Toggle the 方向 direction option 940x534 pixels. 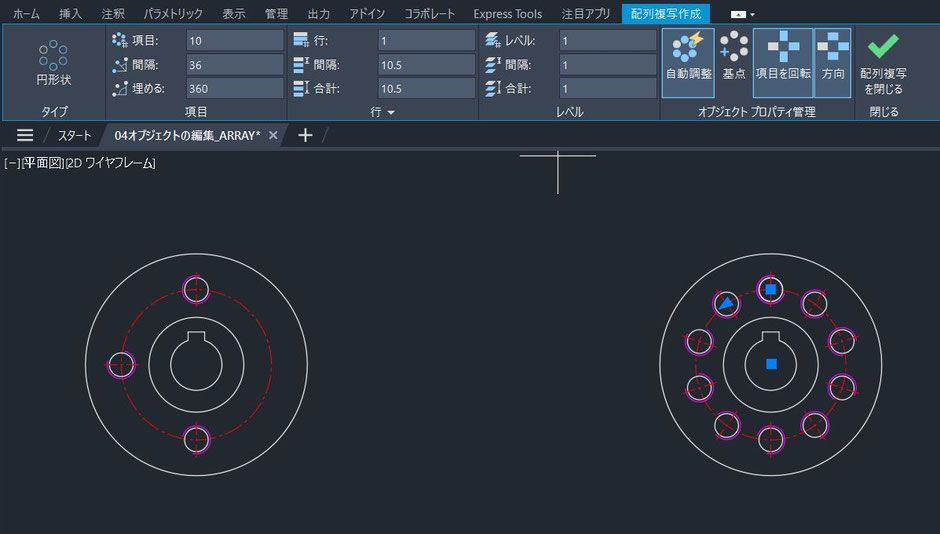tap(833, 63)
